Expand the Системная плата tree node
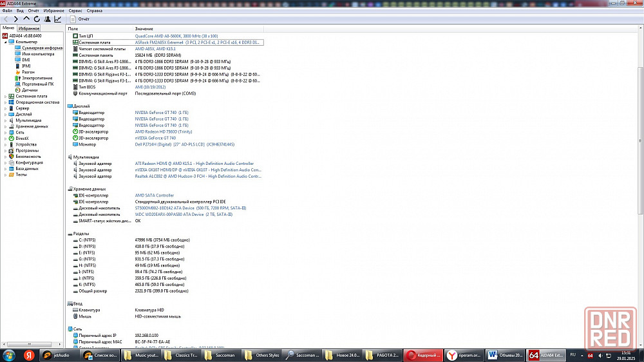644x362 pixels. click(x=5, y=96)
